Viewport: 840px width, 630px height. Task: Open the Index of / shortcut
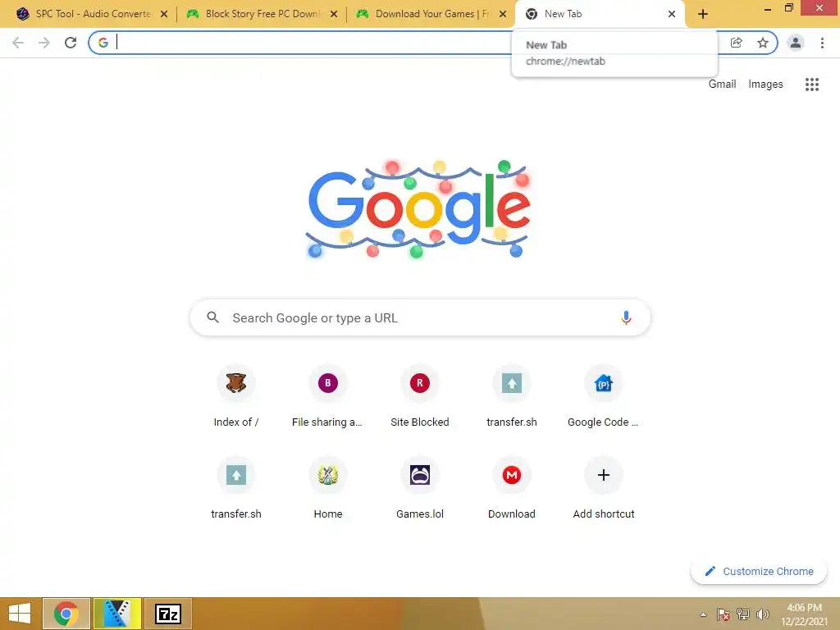pos(236,398)
